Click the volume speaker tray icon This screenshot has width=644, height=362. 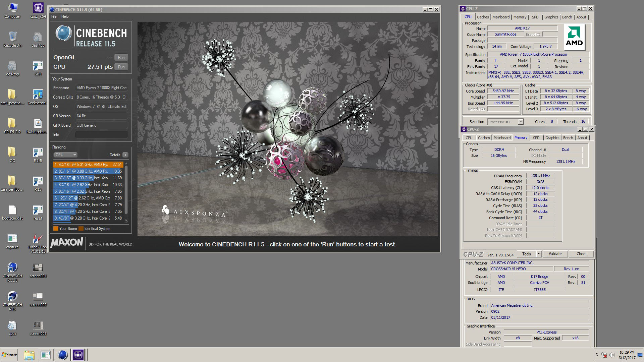[612, 355]
